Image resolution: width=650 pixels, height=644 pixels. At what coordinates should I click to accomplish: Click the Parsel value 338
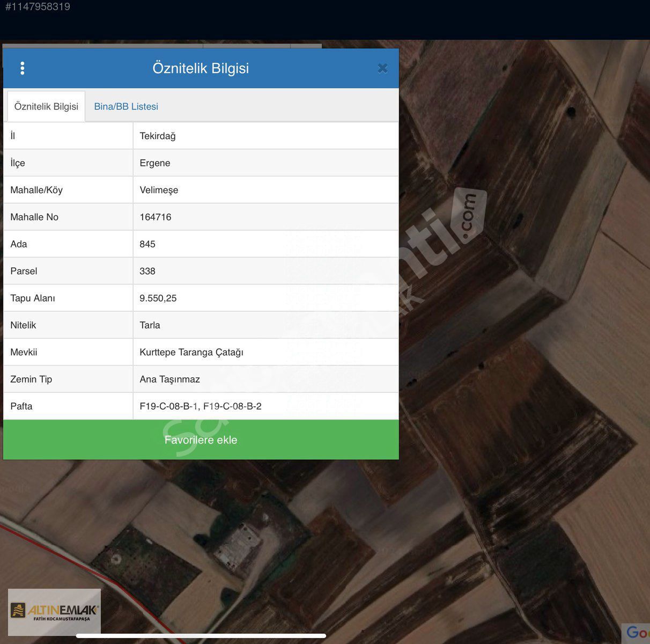click(x=147, y=271)
